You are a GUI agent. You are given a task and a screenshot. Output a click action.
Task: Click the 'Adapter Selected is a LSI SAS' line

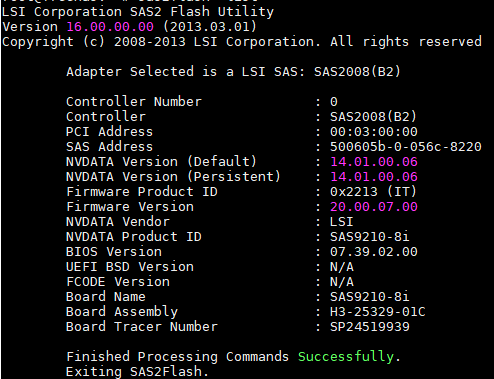(233, 72)
